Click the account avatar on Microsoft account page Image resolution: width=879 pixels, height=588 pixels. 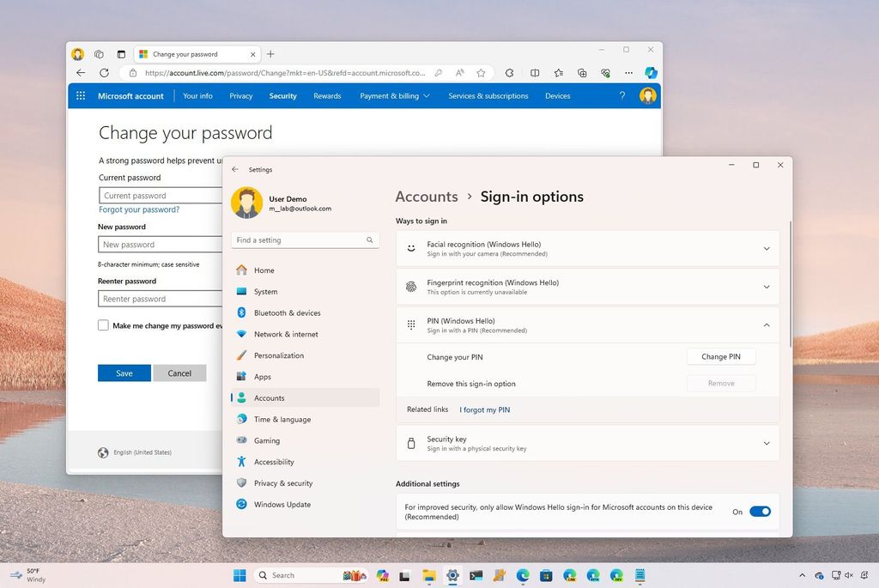tap(648, 95)
